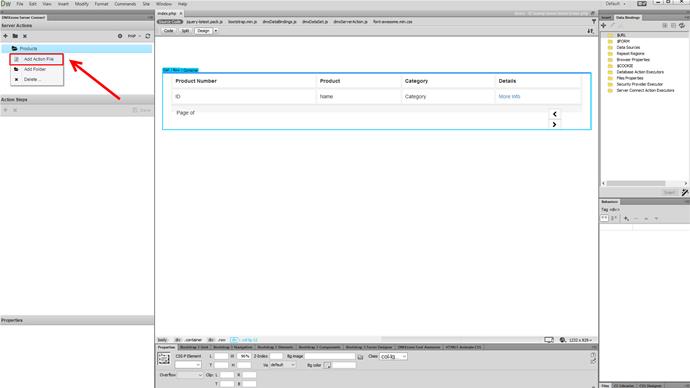The width and height of the screenshot is (690, 388).
Task: Open related file dmxServerAction.js
Action: click(x=350, y=22)
